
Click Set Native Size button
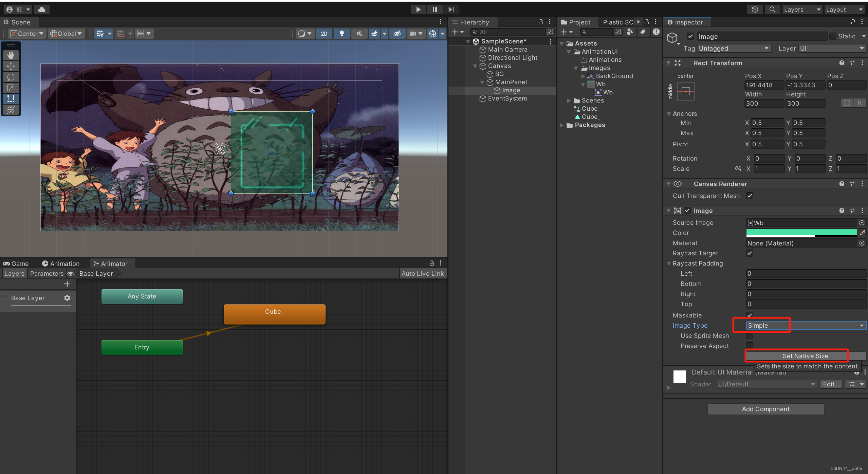point(806,356)
